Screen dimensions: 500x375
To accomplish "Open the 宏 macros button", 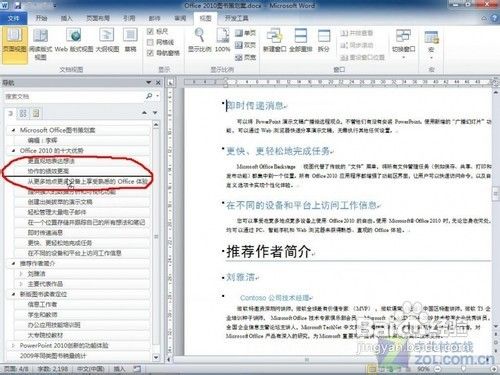I will click(431, 45).
